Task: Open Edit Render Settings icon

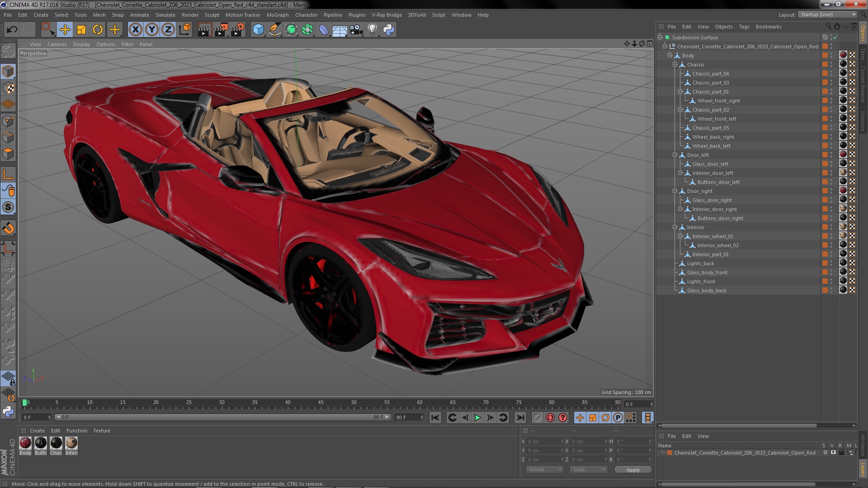Action: [x=237, y=30]
